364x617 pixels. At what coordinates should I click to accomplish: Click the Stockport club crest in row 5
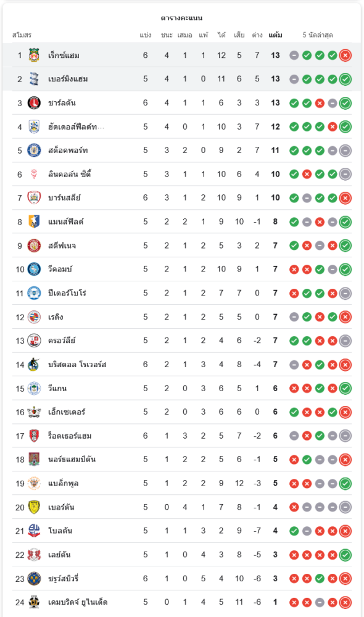(x=34, y=151)
